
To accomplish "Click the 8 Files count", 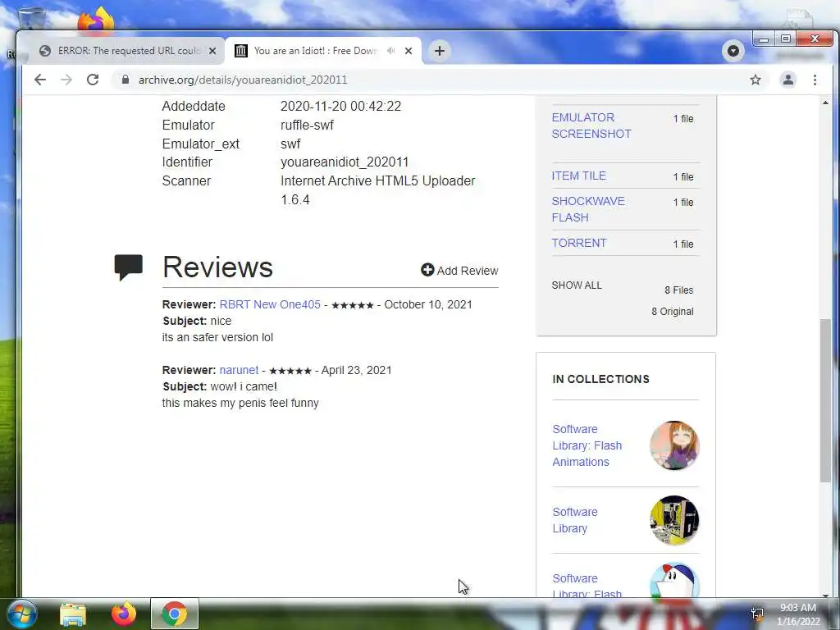I will pyautogui.click(x=678, y=290).
